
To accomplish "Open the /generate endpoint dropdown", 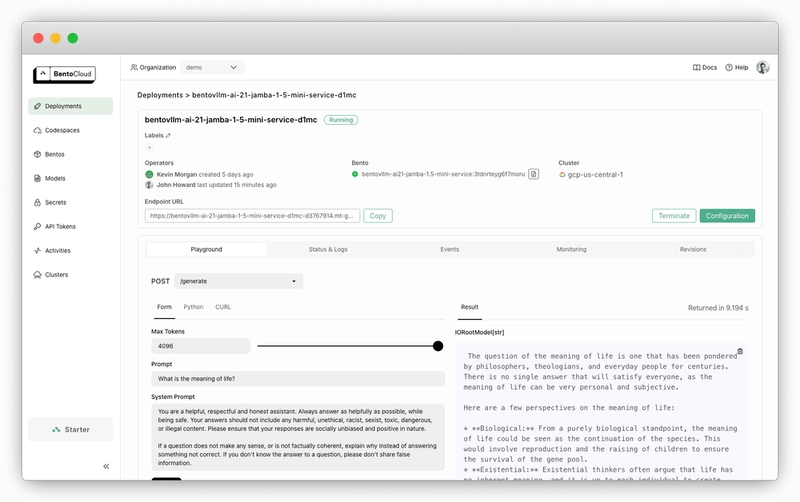I will [238, 281].
